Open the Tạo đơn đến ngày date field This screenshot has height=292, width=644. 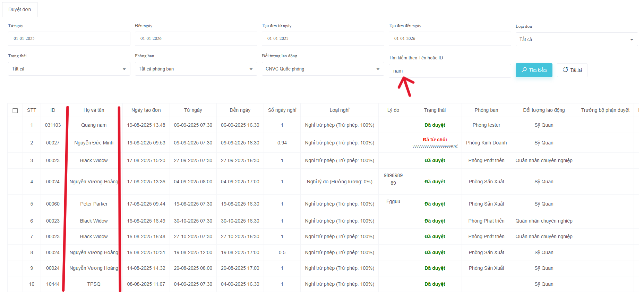[x=449, y=39]
